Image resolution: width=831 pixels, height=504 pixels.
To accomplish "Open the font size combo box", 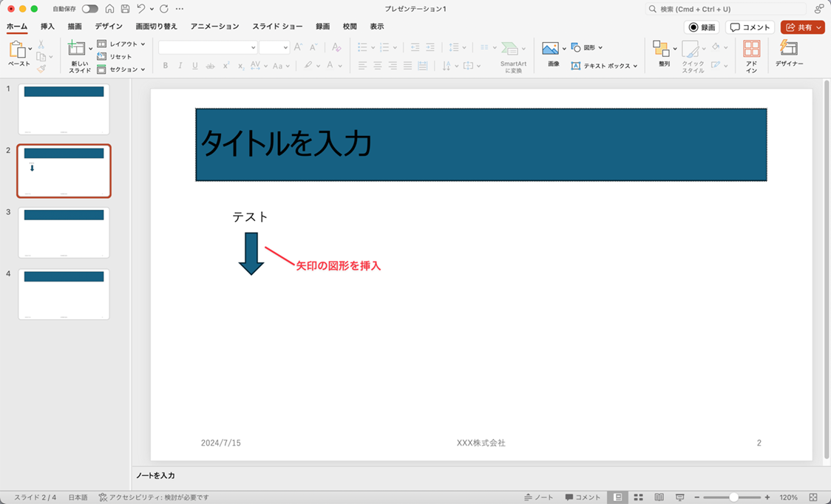I will coord(274,47).
